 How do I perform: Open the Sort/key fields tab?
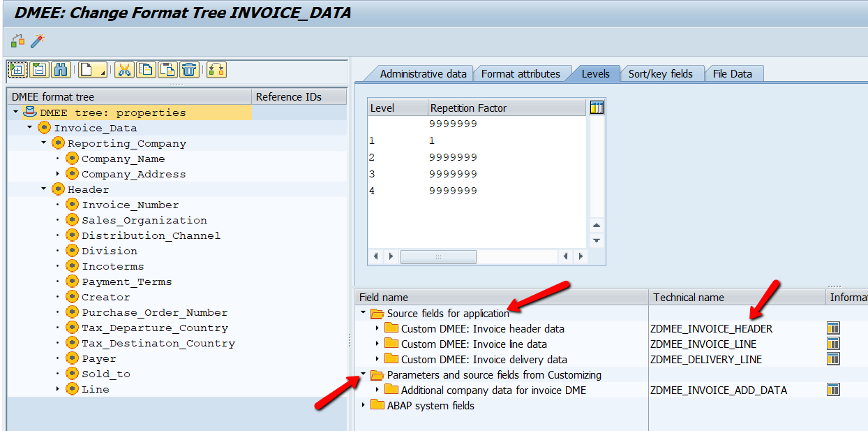click(x=661, y=73)
